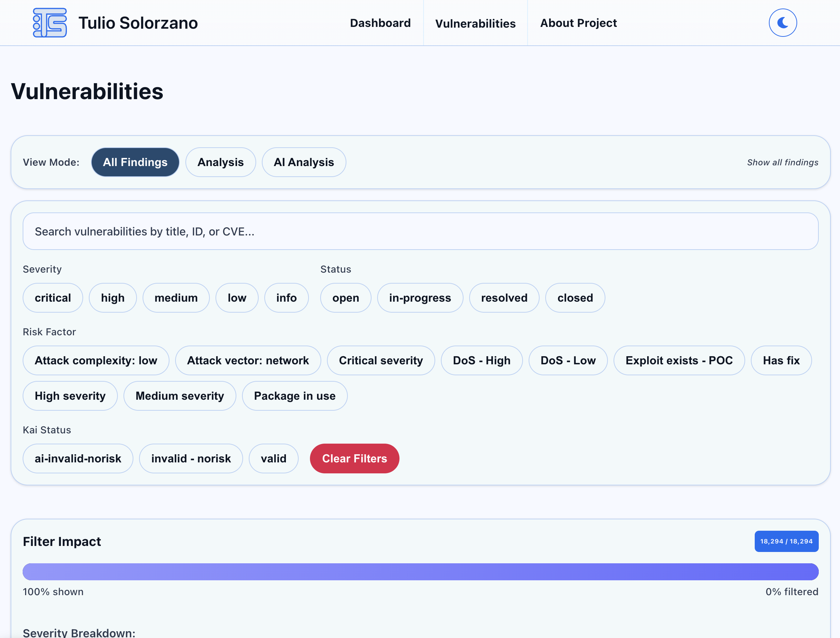
Task: Toggle the Exploit exists - POC risk factor
Action: click(679, 360)
